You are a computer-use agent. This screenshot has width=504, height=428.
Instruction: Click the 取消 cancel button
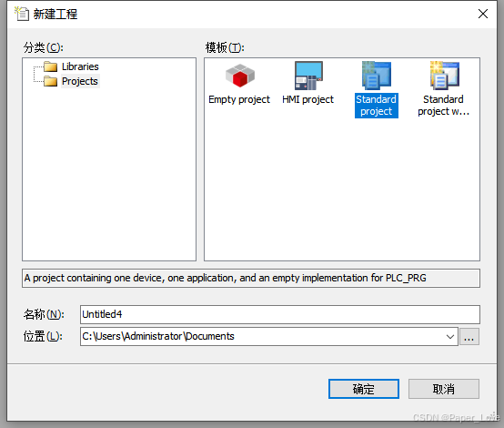[x=444, y=389]
